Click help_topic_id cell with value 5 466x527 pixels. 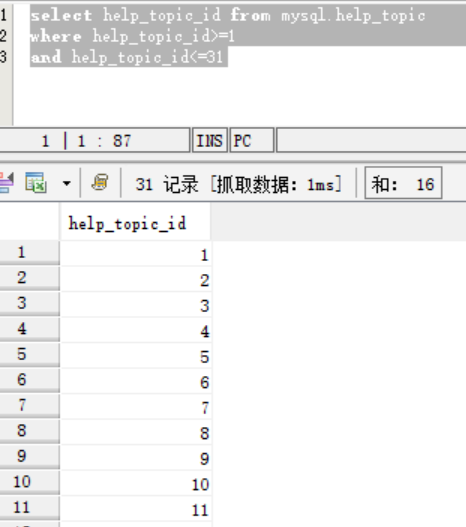[136, 356]
